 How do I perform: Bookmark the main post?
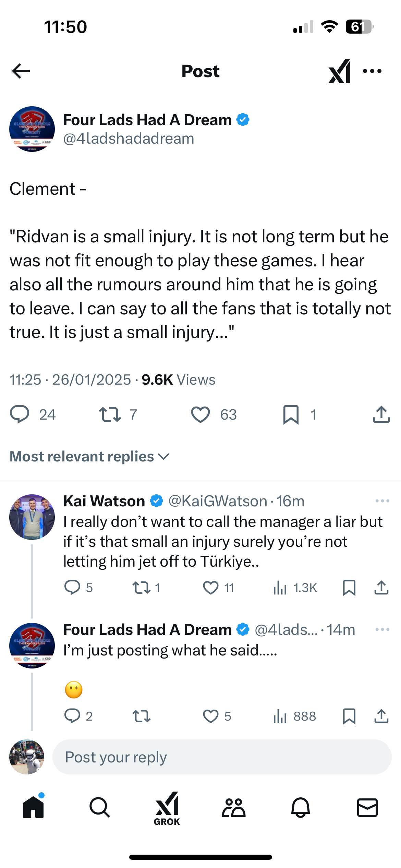[291, 414]
